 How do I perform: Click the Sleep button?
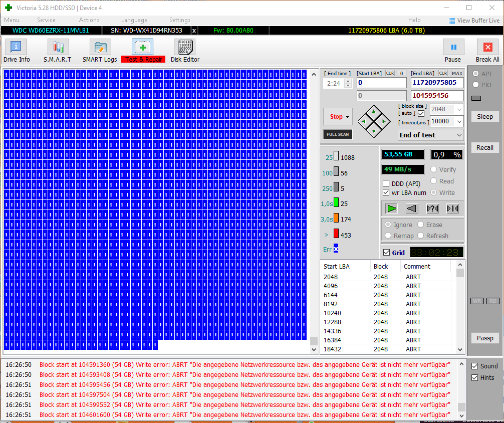(x=485, y=116)
